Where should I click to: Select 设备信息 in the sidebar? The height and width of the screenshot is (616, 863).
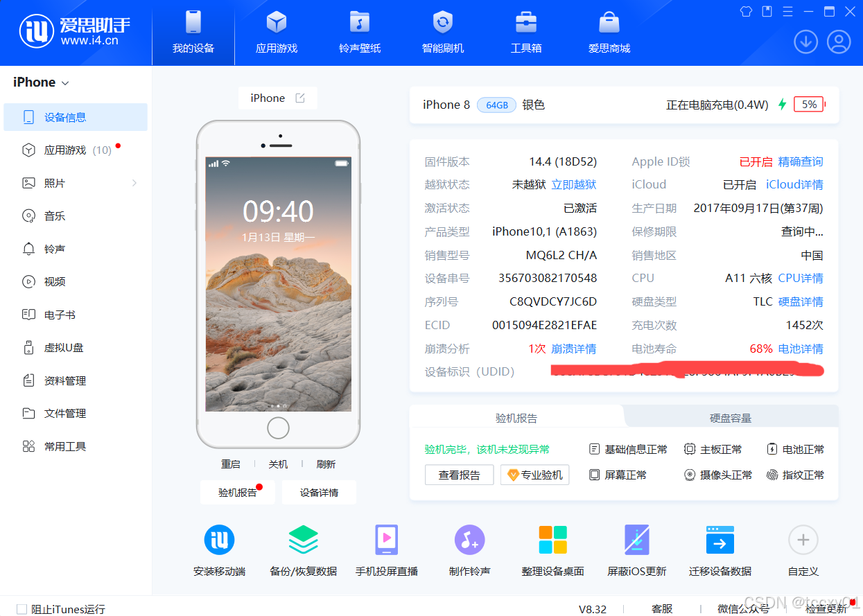pos(76,117)
